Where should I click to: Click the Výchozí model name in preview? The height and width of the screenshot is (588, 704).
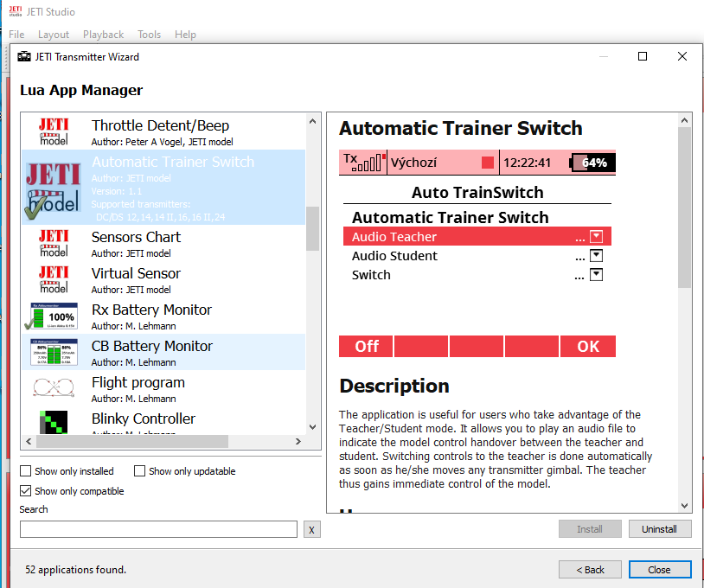[x=413, y=162]
